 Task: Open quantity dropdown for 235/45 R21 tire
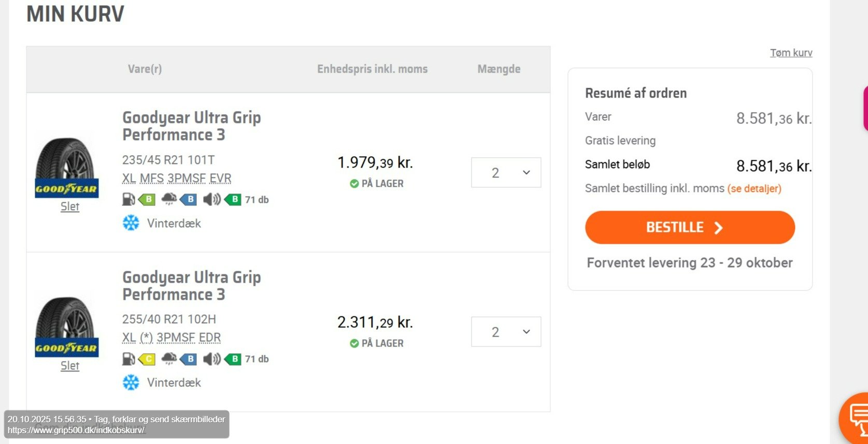(506, 173)
